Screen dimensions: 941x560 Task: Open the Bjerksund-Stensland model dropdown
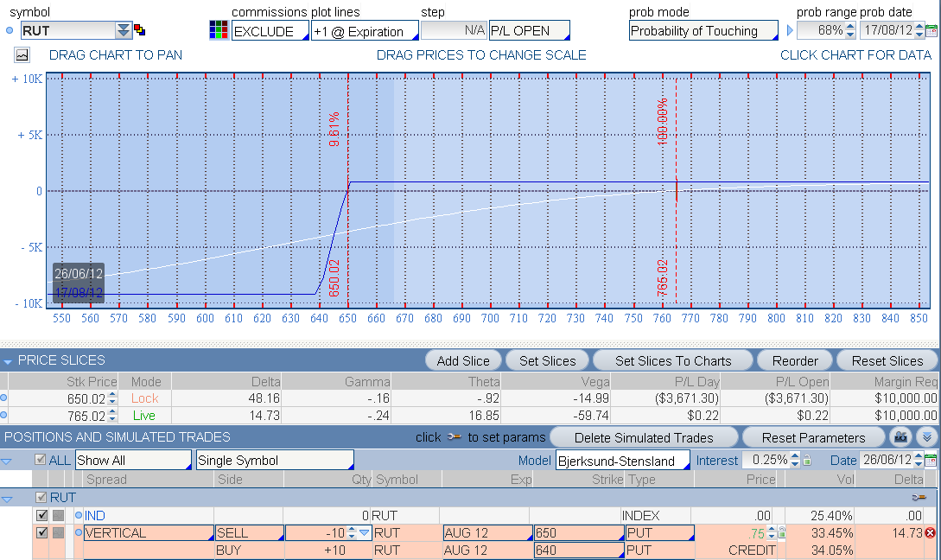click(x=622, y=461)
